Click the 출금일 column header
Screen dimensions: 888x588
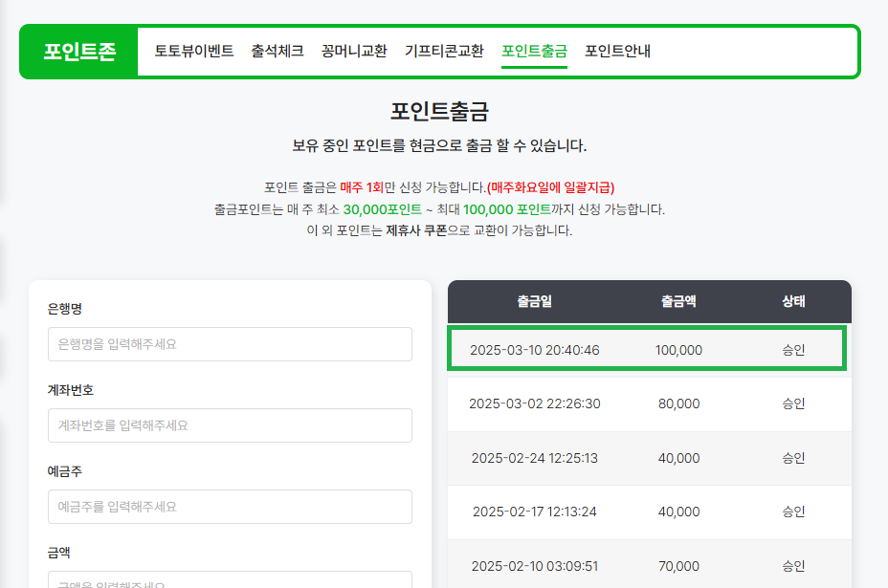pyautogui.click(x=534, y=301)
